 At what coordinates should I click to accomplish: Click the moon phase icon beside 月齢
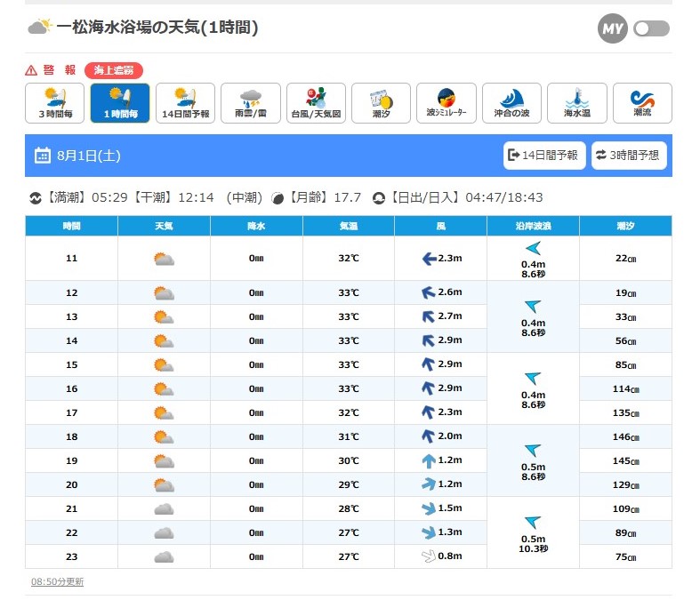pos(278,198)
